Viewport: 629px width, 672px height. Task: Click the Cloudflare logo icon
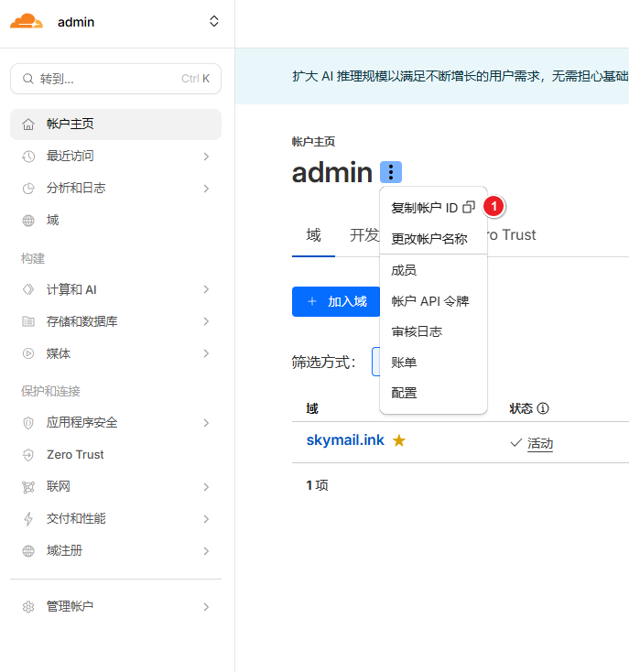tap(27, 22)
